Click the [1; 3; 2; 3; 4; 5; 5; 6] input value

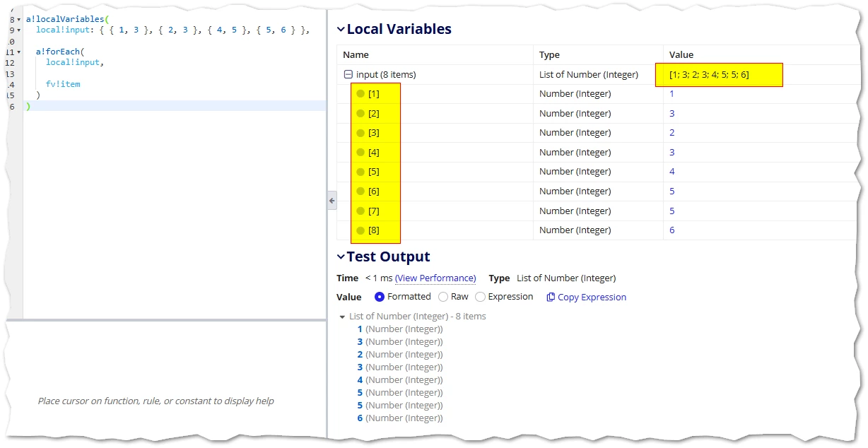pyautogui.click(x=709, y=74)
